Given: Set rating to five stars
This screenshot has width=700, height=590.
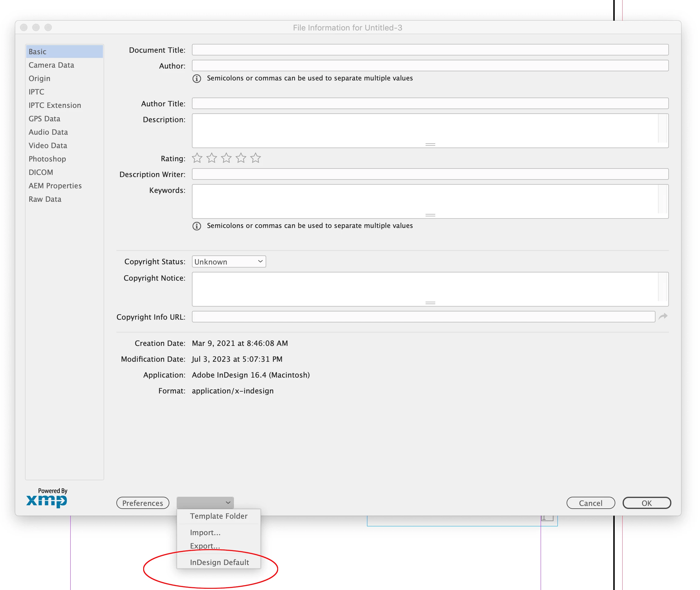Looking at the screenshot, I should (255, 158).
